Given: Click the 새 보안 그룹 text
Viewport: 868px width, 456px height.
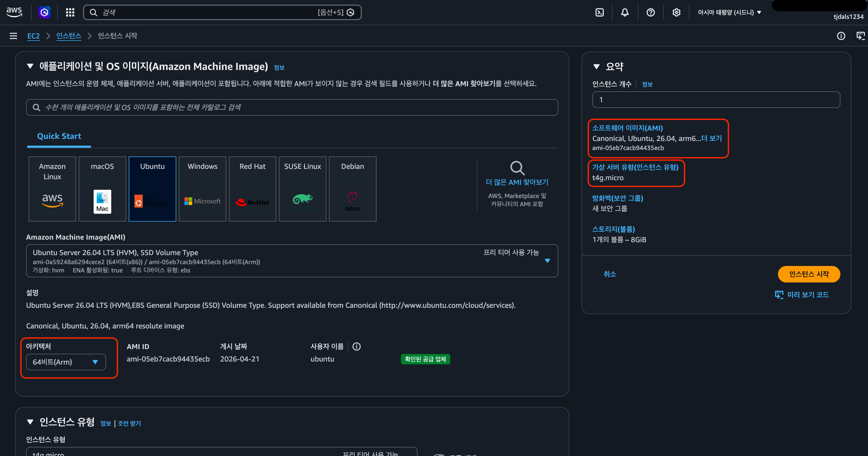Looking at the screenshot, I should 609,208.
